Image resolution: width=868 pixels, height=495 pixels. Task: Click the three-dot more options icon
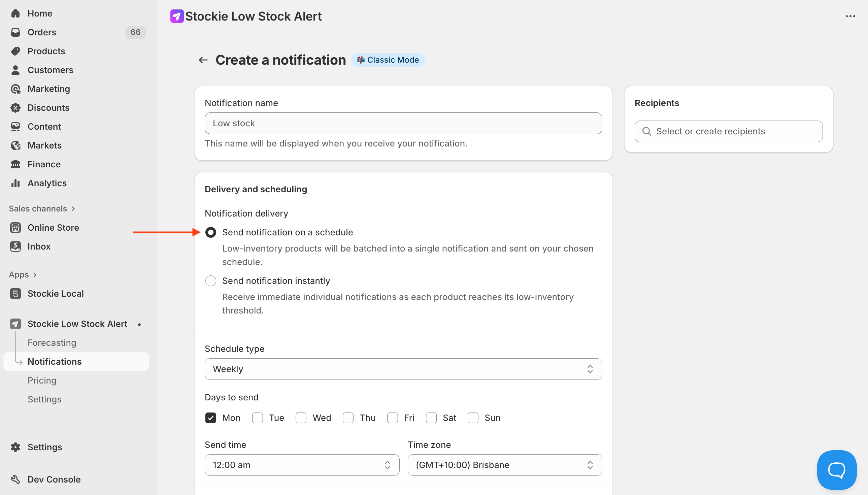click(850, 16)
